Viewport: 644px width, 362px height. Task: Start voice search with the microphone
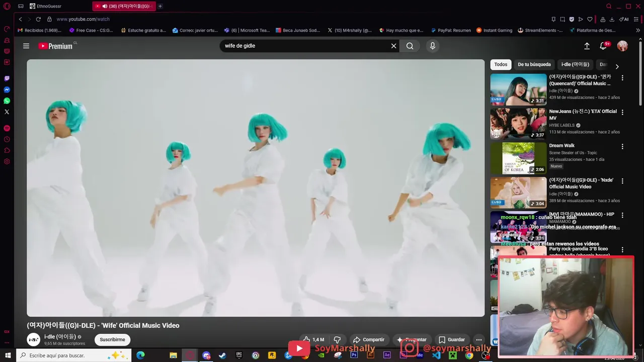(432, 46)
